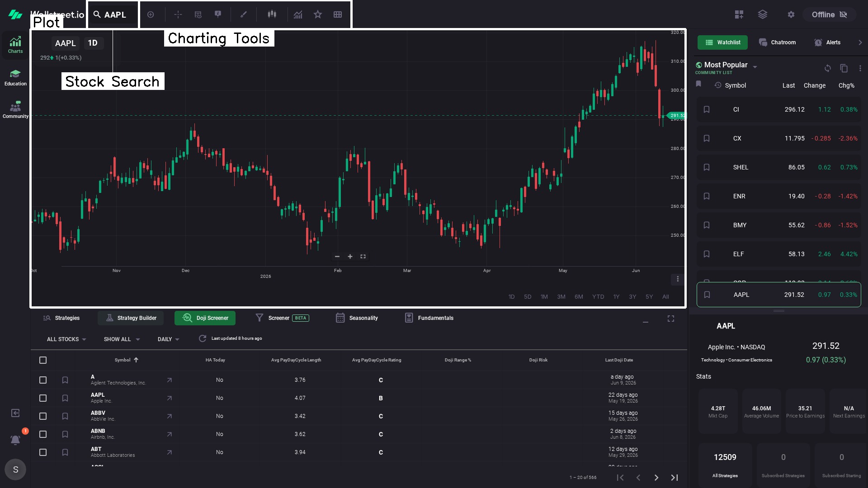
Task: Open the notifications bell icon
Action: click(15, 440)
